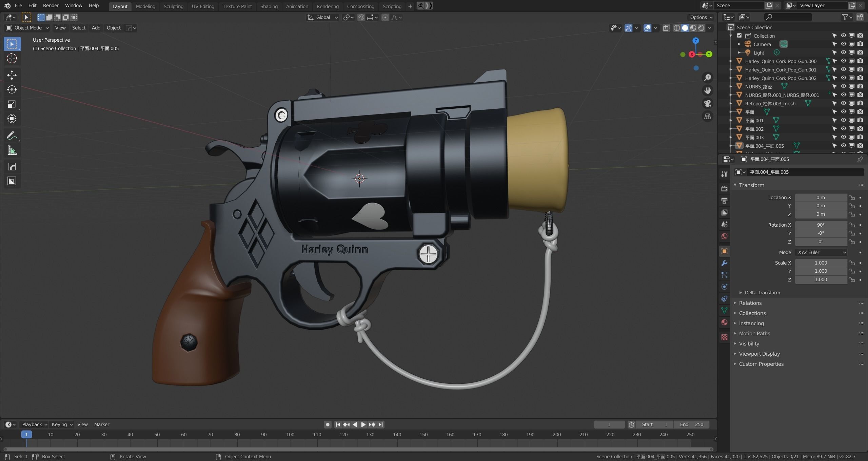Screen dimensions: 868x461
Task: Open the Object Mode dropdown
Action: pyautogui.click(x=27, y=28)
